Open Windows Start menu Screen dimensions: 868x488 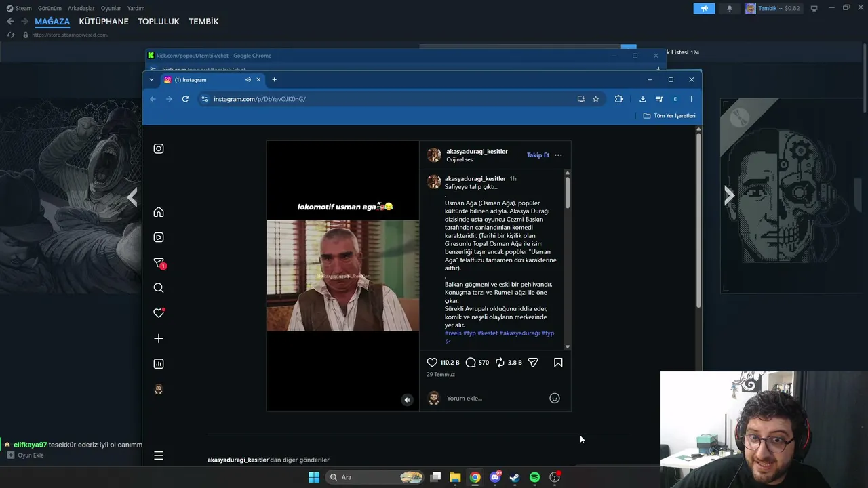313,477
